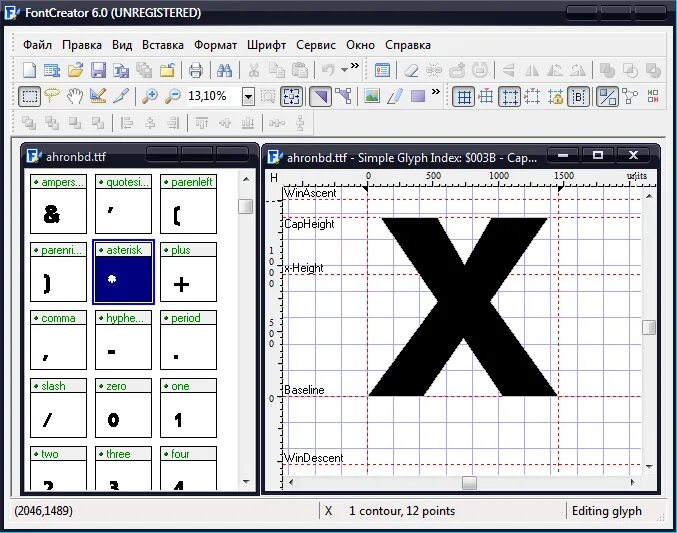Click the zoom value field 13,10%

tap(214, 96)
